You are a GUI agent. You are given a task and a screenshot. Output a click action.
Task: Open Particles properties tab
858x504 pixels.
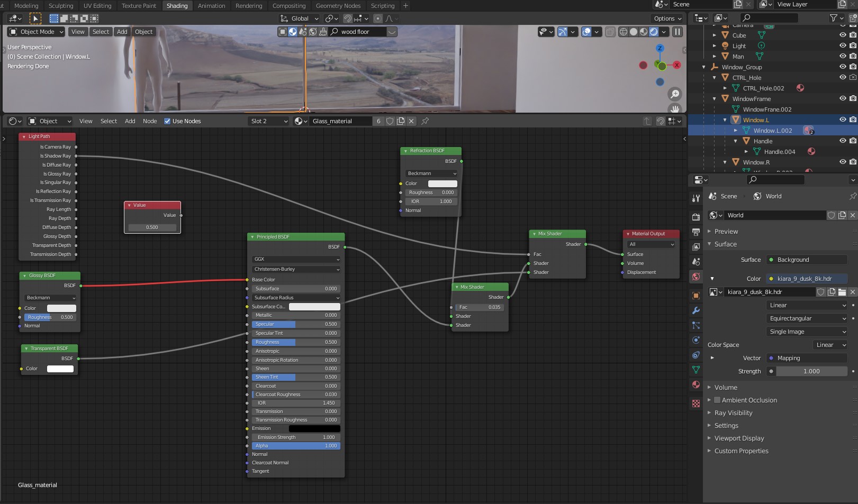click(x=696, y=325)
